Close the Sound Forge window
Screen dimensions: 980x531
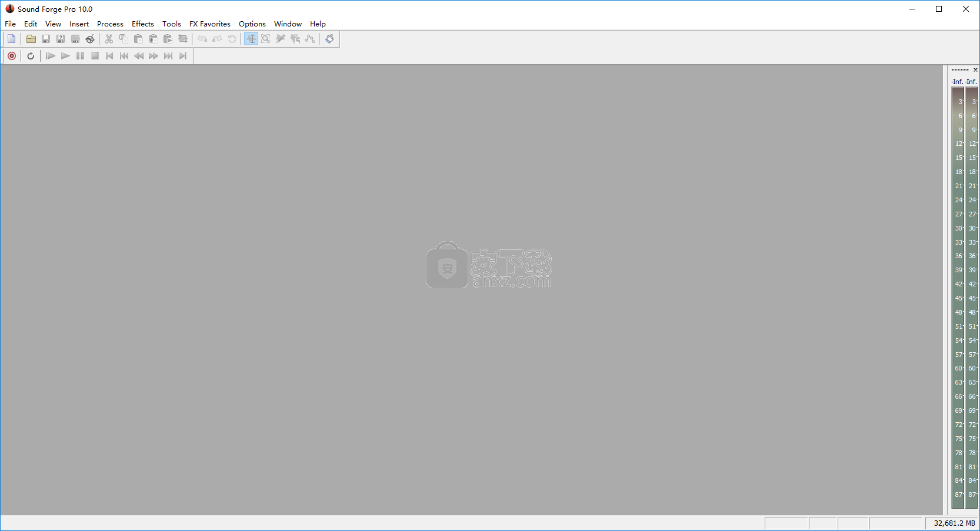click(x=966, y=9)
